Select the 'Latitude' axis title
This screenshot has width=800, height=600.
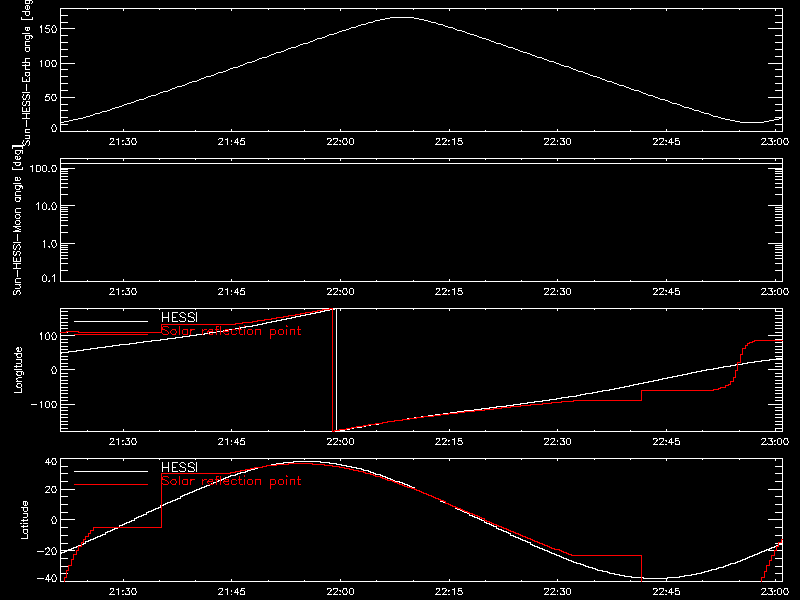click(x=24, y=520)
